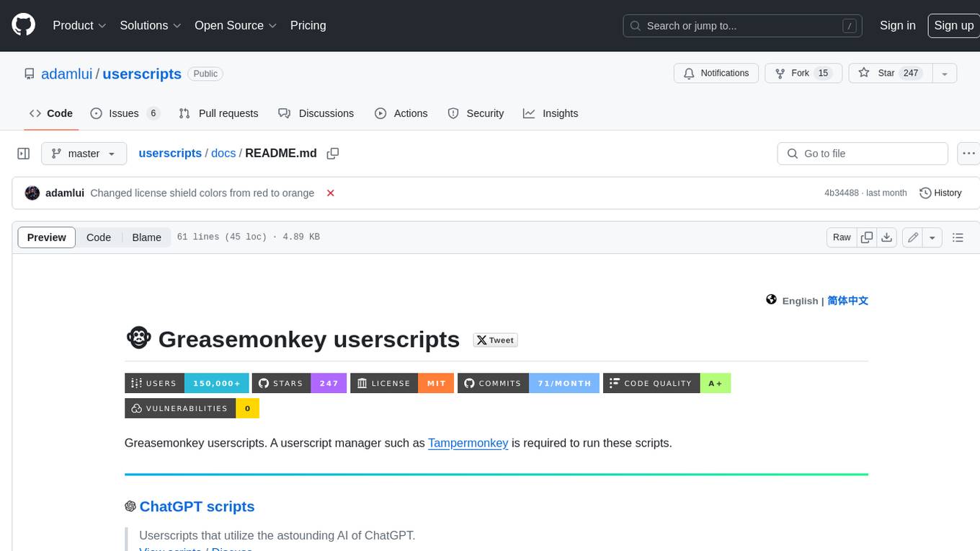This screenshot has height=551, width=980.
Task: Copy the file path
Action: [x=333, y=154]
